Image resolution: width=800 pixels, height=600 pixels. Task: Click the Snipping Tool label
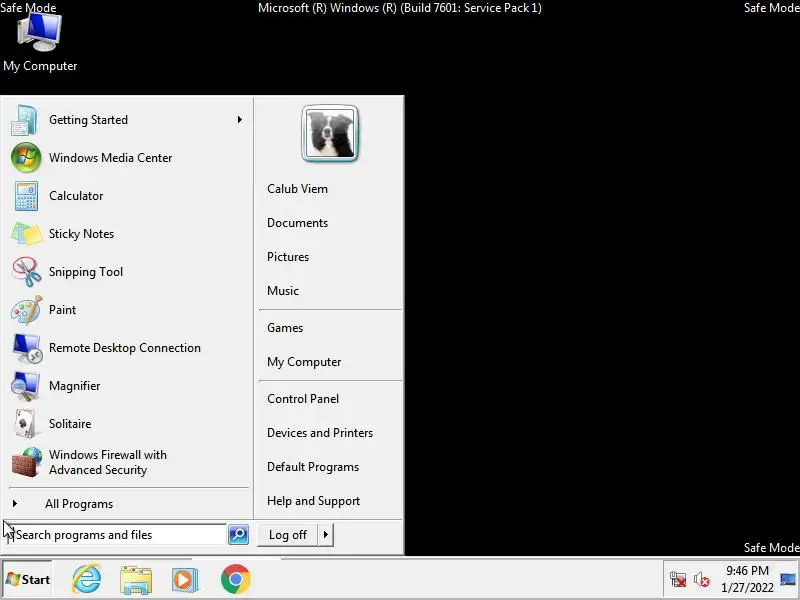pos(86,272)
